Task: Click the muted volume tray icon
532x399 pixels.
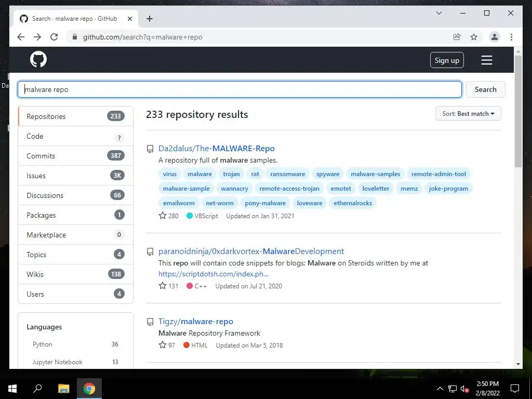Action: click(465, 389)
